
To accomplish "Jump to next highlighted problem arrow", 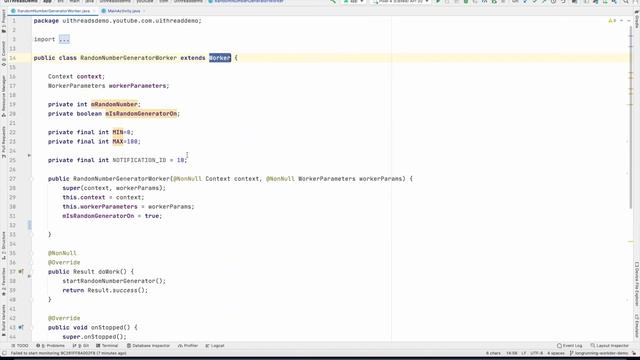I will pyautogui.click(x=629, y=20).
